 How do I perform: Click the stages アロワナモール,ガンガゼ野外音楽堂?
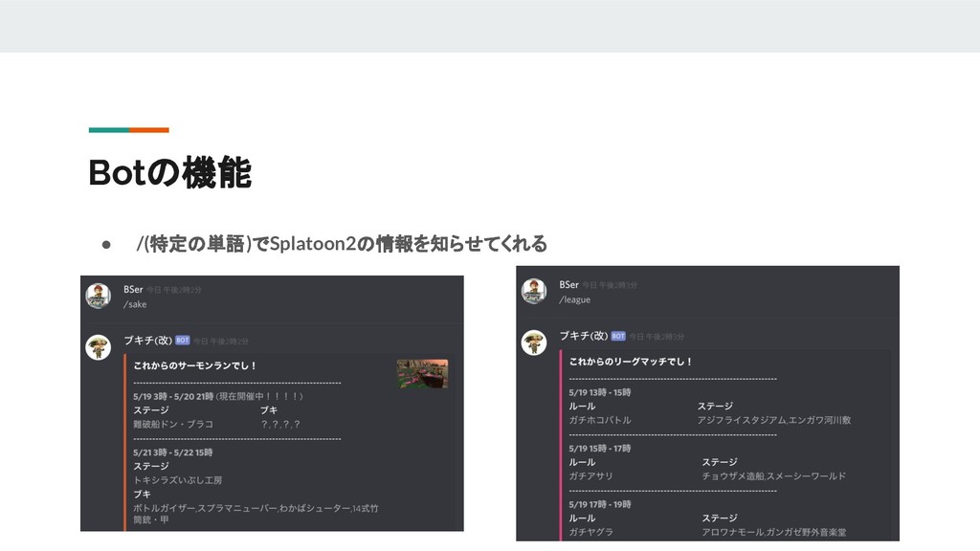click(x=773, y=532)
